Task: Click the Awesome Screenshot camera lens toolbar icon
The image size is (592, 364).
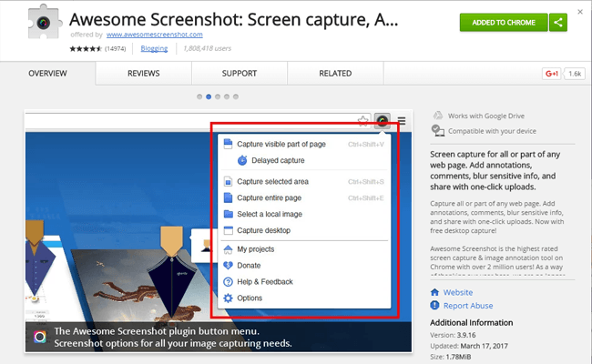Action: click(383, 121)
